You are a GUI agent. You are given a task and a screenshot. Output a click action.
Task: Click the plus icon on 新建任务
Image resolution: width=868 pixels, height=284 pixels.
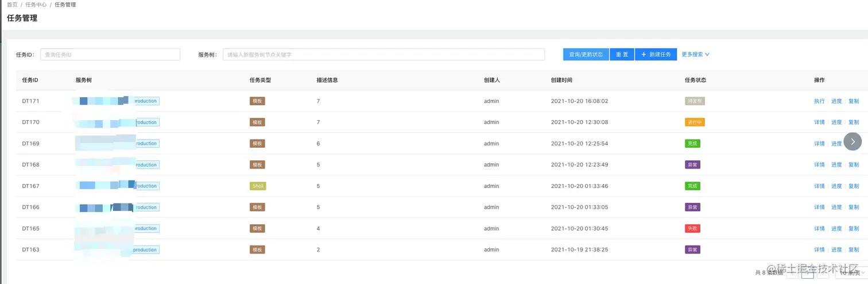(x=644, y=55)
